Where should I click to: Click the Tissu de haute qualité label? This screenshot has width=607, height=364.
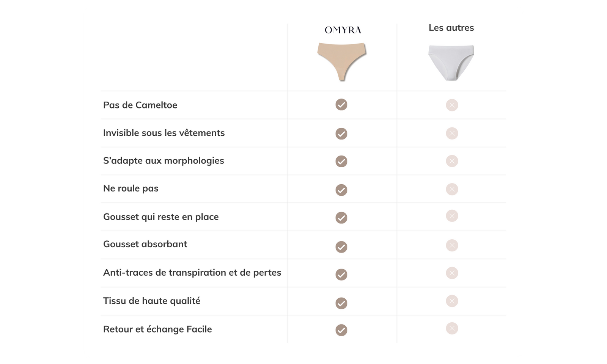click(151, 301)
